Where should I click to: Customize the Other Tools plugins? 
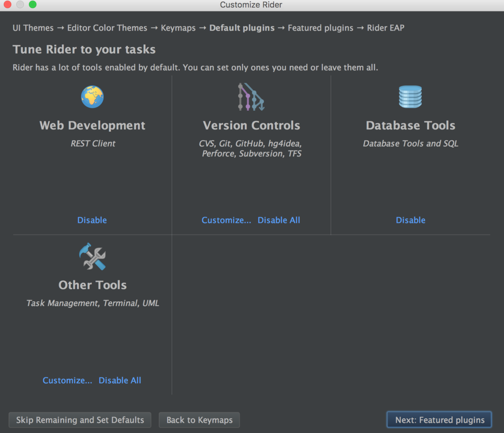point(67,380)
